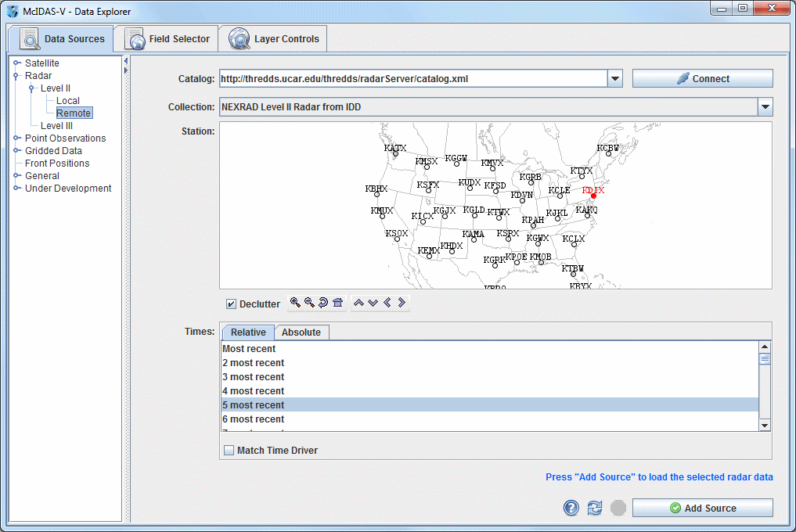Collapse the left tree panel arrow

(x=126, y=62)
